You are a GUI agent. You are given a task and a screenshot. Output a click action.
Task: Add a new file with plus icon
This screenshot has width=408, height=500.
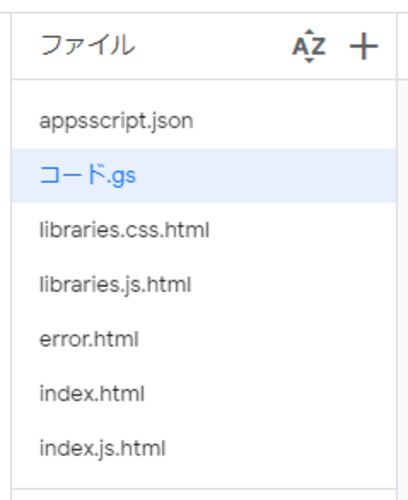pos(363,46)
